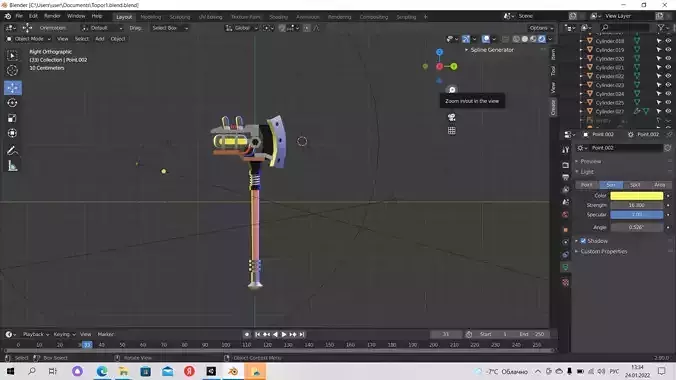Expand the Spline Generator panel

491,50
